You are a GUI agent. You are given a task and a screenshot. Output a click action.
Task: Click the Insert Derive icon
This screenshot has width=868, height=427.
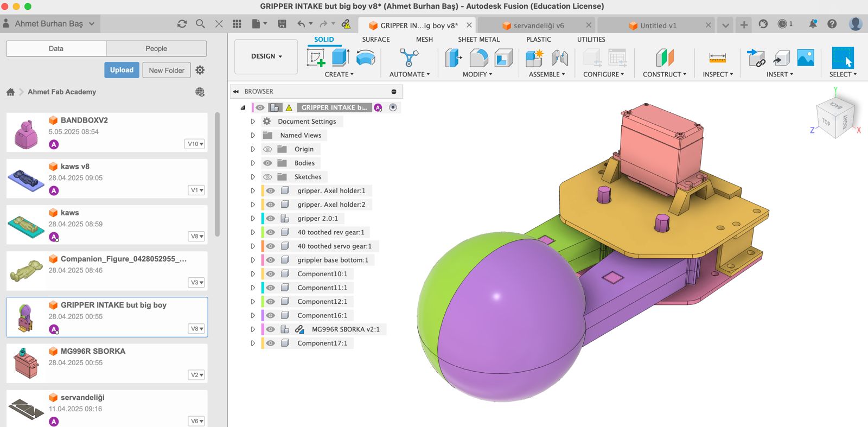(756, 58)
